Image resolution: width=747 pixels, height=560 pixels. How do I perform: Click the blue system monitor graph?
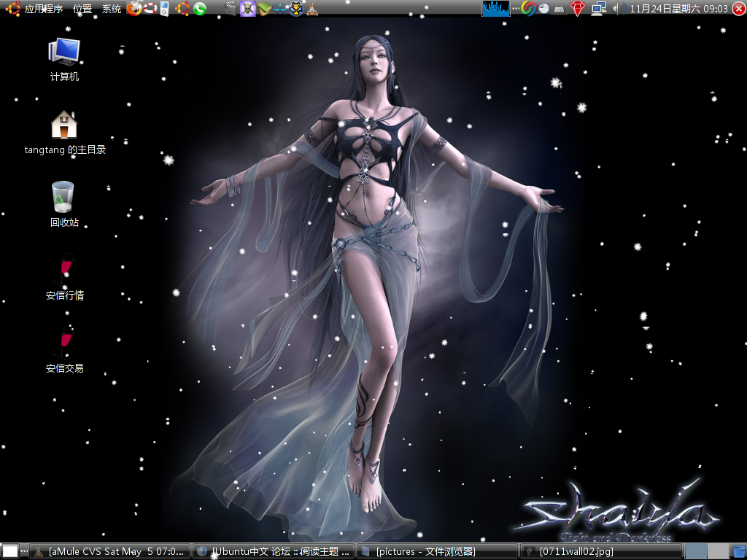[x=495, y=9]
